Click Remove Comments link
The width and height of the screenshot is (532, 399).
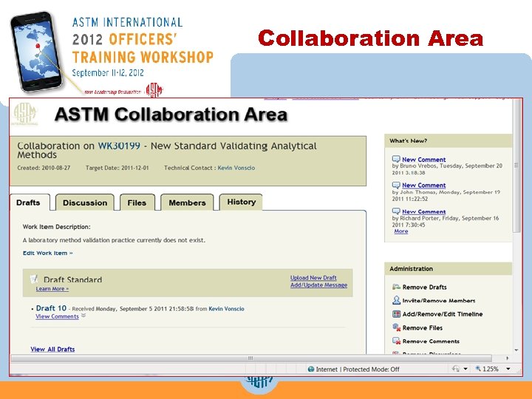(431, 341)
